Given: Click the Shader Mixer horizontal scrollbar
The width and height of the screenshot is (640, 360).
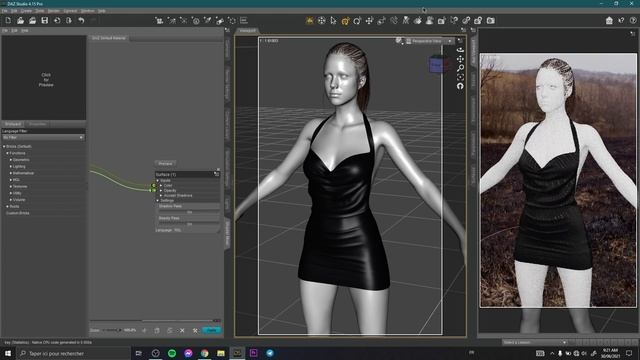Looking at the screenshot, I should (155, 321).
